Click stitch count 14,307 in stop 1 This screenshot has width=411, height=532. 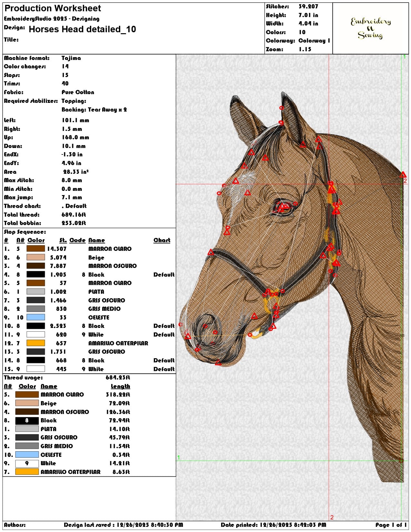pyautogui.click(x=57, y=249)
